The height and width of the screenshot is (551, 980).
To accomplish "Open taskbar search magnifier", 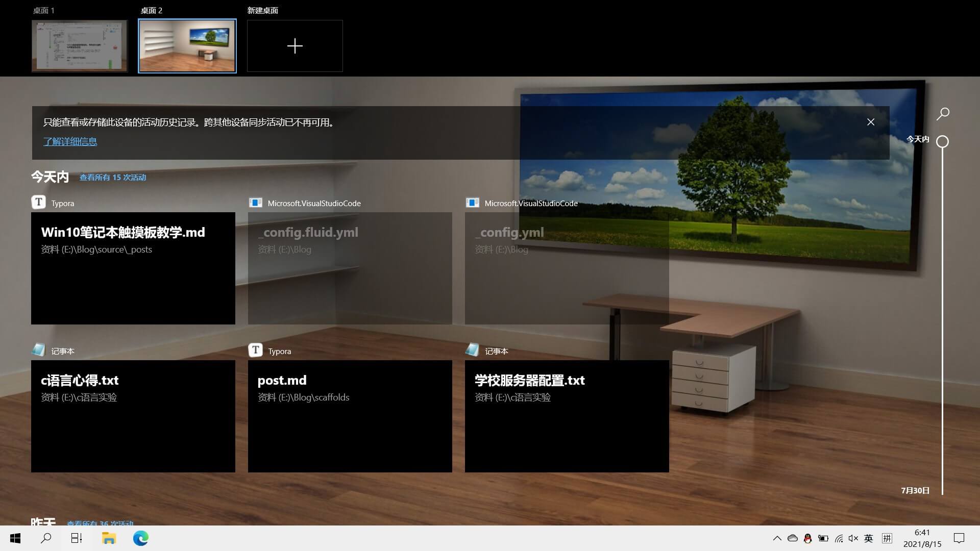I will [x=46, y=538].
